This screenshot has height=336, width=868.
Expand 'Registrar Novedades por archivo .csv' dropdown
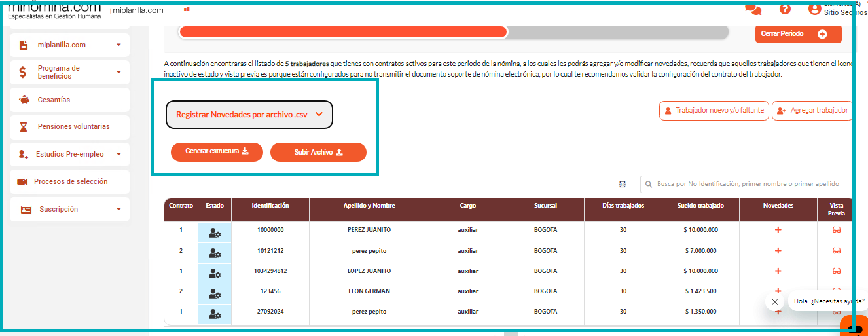(249, 114)
